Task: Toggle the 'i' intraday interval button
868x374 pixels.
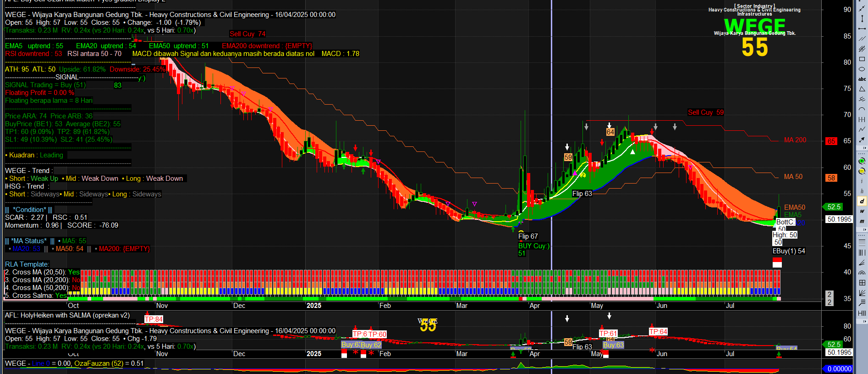Action: click(862, 181)
